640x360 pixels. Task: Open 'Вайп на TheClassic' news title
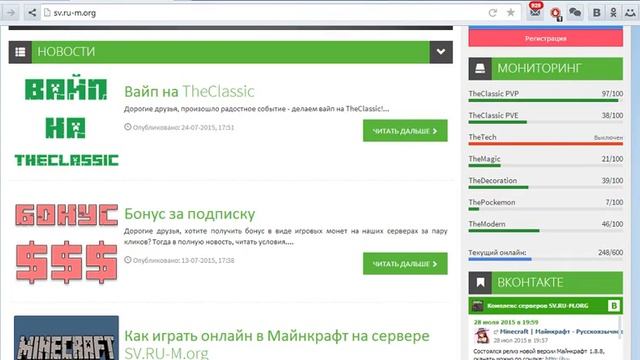coord(189,91)
